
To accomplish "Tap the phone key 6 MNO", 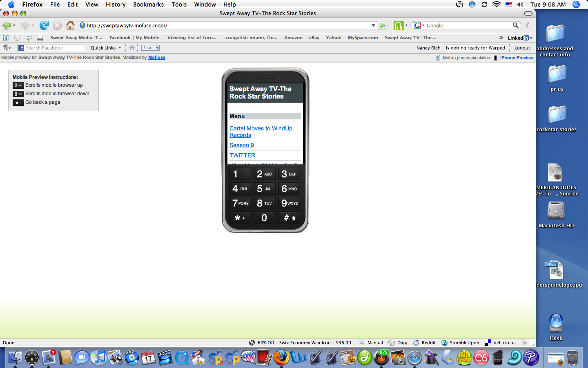I will tap(289, 188).
